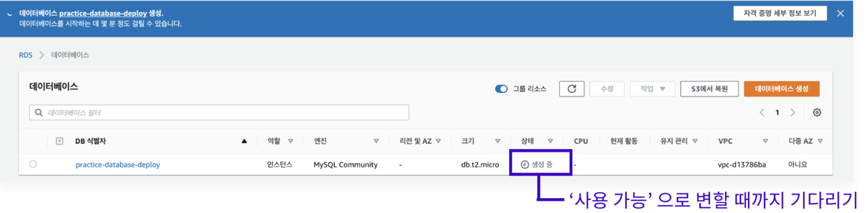Open the 작업 dropdown menu

pos(652,89)
